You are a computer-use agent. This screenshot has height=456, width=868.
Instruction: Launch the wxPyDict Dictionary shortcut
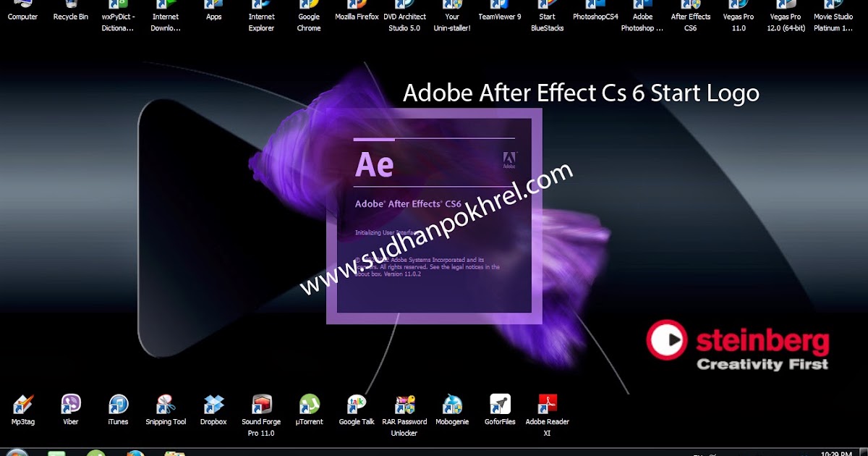[x=118, y=16]
